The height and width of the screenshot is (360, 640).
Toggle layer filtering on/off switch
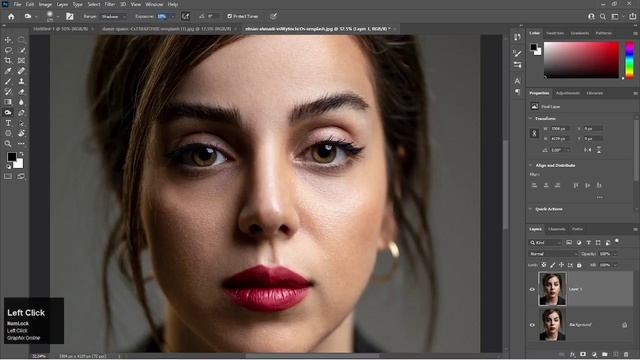click(x=617, y=241)
